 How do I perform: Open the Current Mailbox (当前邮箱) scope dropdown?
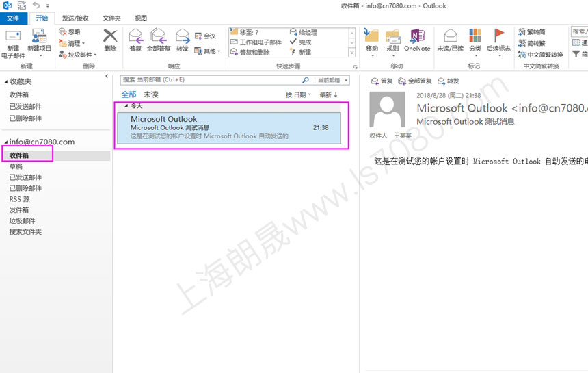click(x=333, y=80)
